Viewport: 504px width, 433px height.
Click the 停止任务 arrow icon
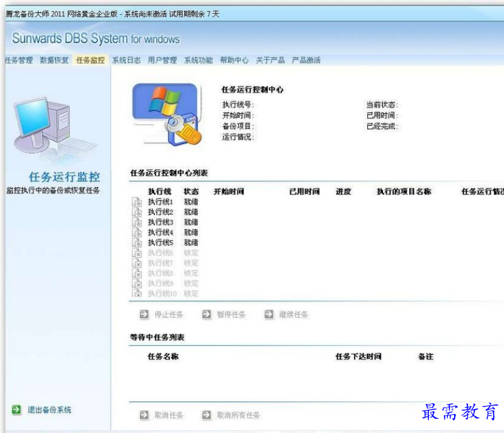click(x=144, y=315)
